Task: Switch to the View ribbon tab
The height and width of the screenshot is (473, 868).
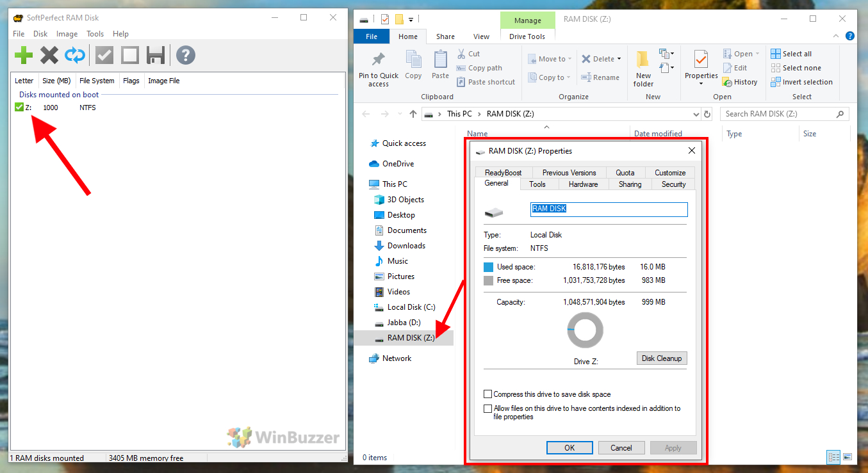Action: click(481, 36)
